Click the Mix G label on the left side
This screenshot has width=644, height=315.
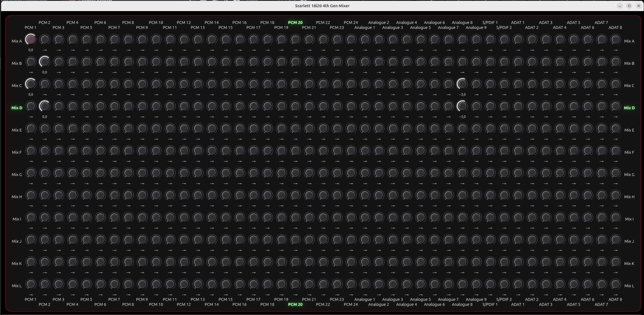point(17,175)
